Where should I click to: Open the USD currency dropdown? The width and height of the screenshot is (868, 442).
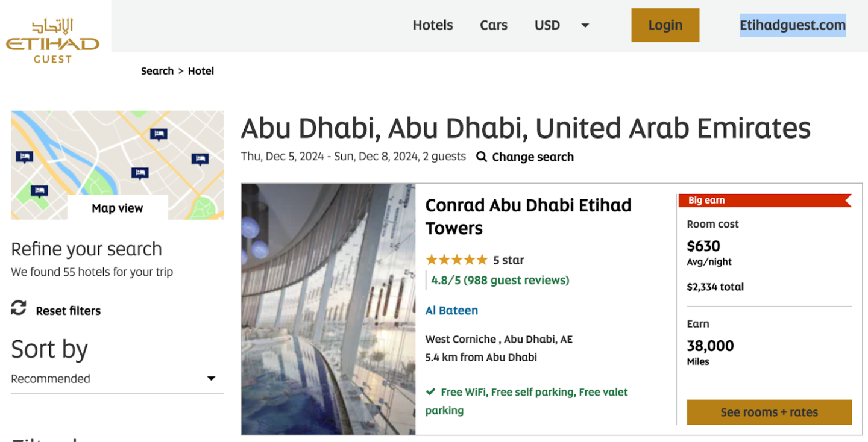click(547, 25)
